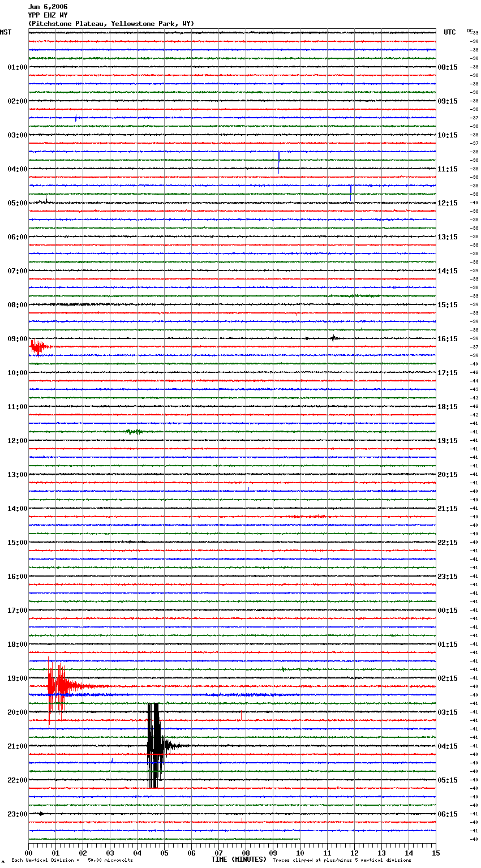Viewport: 481px width, 868px height.
Task: Select the 16:15 UTC time label
Action: (448, 339)
